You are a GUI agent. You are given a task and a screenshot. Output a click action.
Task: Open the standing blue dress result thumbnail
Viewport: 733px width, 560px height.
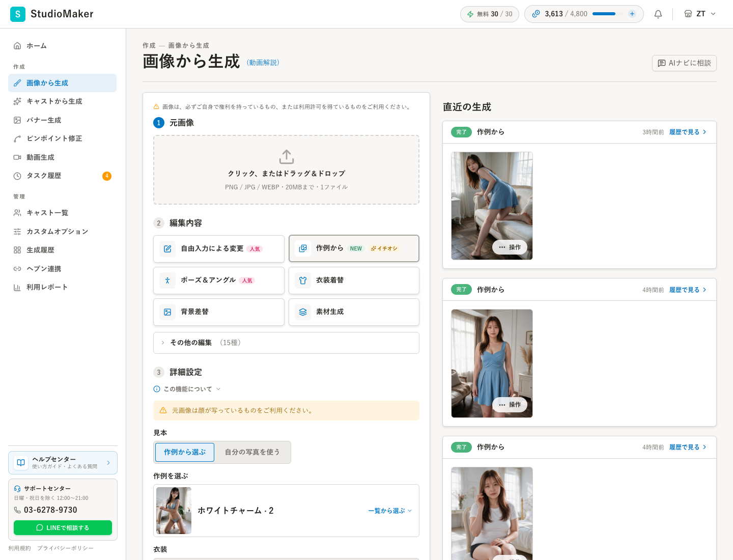[492, 363]
